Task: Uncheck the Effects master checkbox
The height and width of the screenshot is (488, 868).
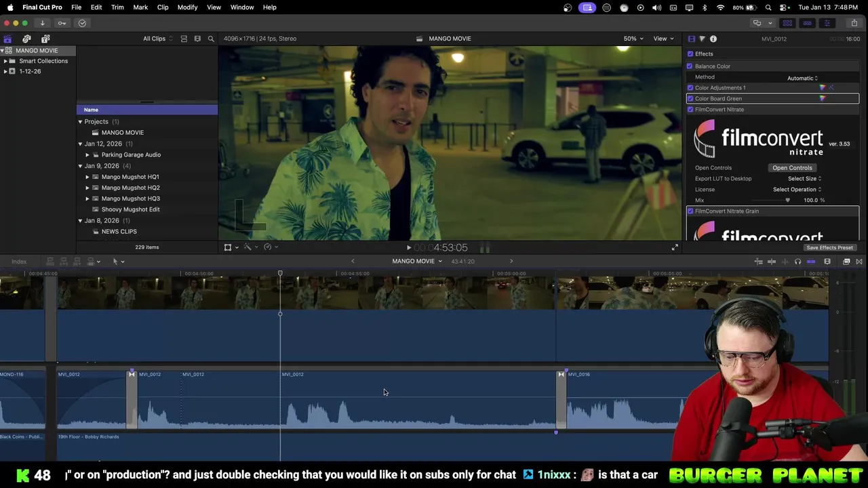Action: coord(690,54)
